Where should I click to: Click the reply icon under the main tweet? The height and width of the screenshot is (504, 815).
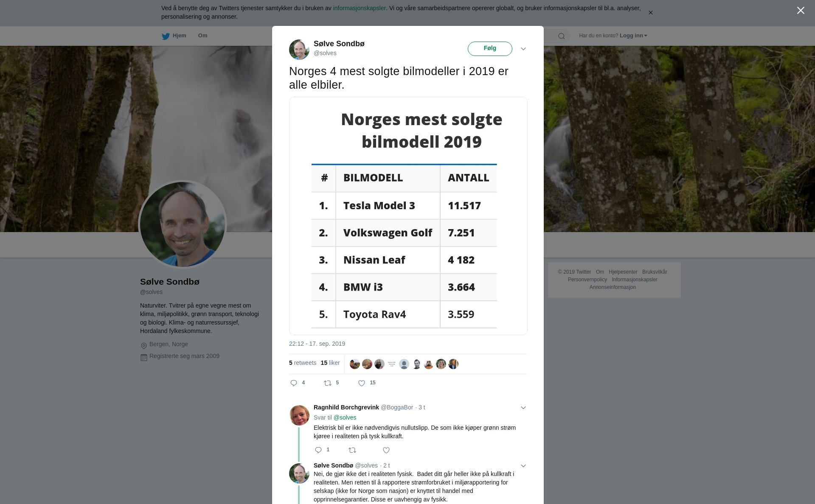click(294, 383)
